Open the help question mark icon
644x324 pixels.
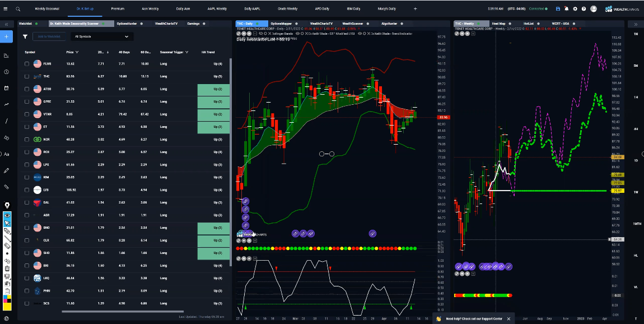pyautogui.click(x=584, y=8)
